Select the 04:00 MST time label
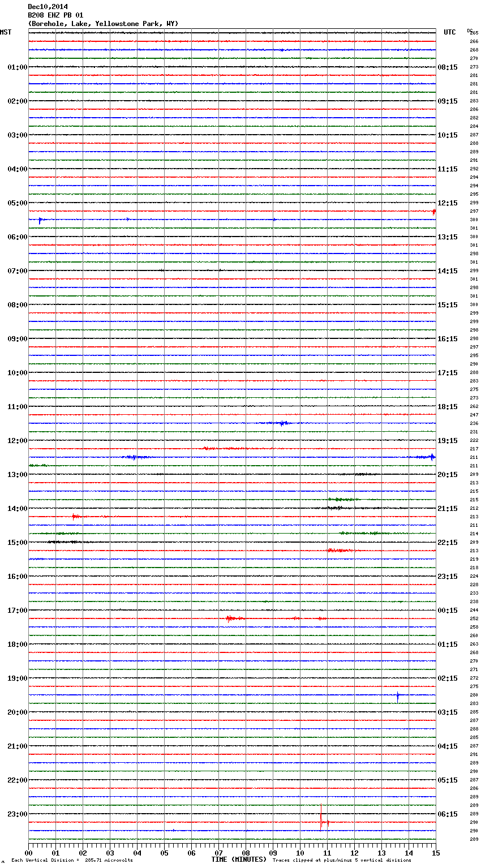 (x=18, y=169)
